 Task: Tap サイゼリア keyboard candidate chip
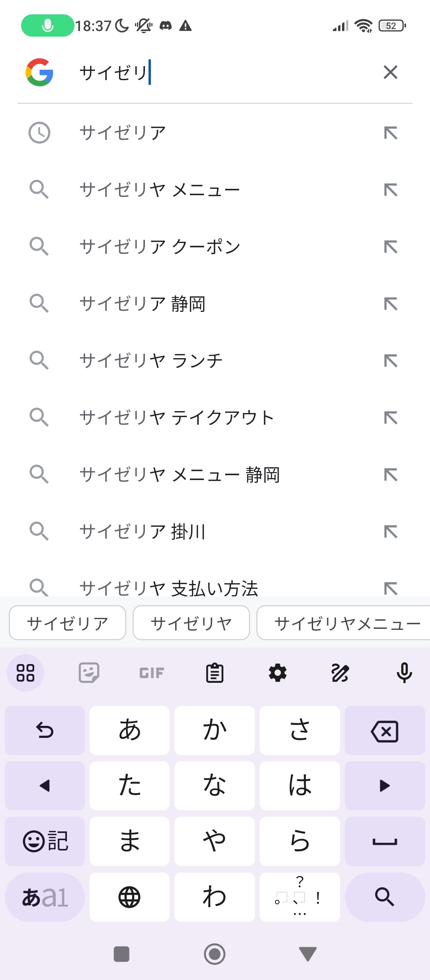(67, 623)
